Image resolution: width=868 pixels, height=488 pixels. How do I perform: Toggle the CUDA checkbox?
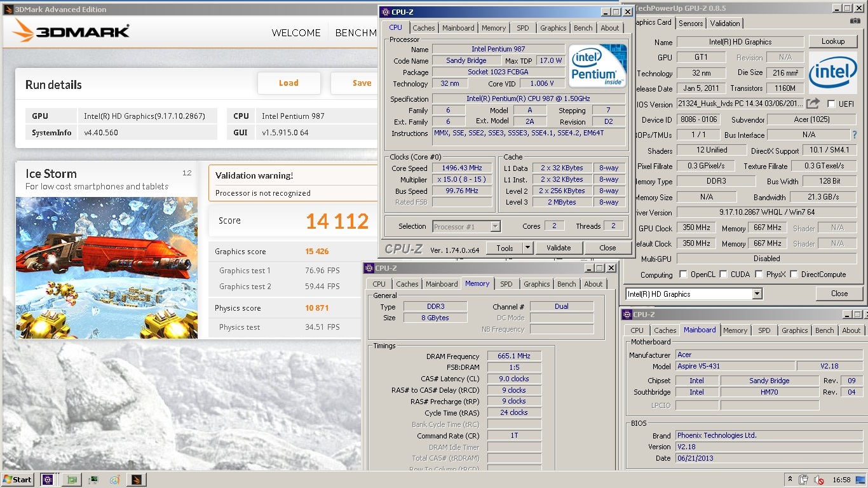(x=722, y=274)
